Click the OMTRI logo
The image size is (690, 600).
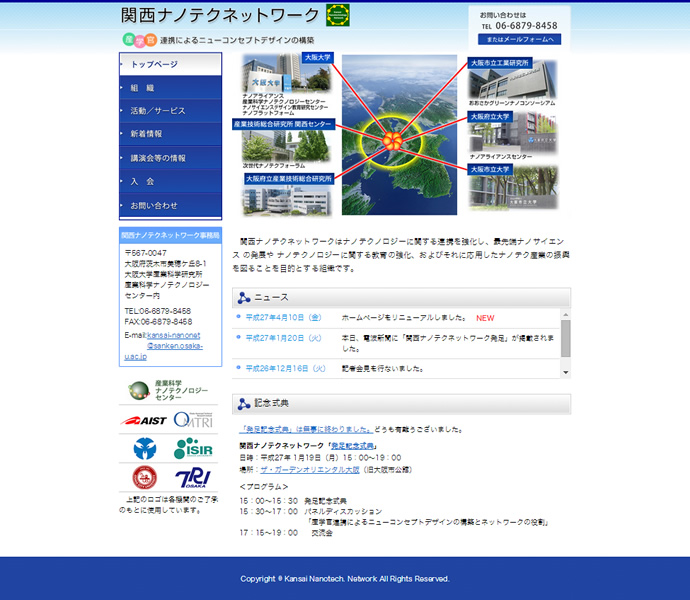click(x=193, y=420)
